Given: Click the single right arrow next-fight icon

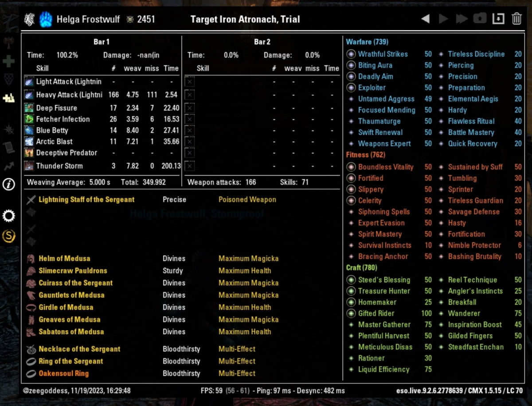Looking at the screenshot, I should [443, 19].
